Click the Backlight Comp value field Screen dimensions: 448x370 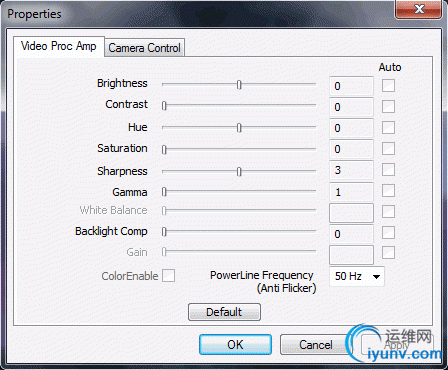351,234
